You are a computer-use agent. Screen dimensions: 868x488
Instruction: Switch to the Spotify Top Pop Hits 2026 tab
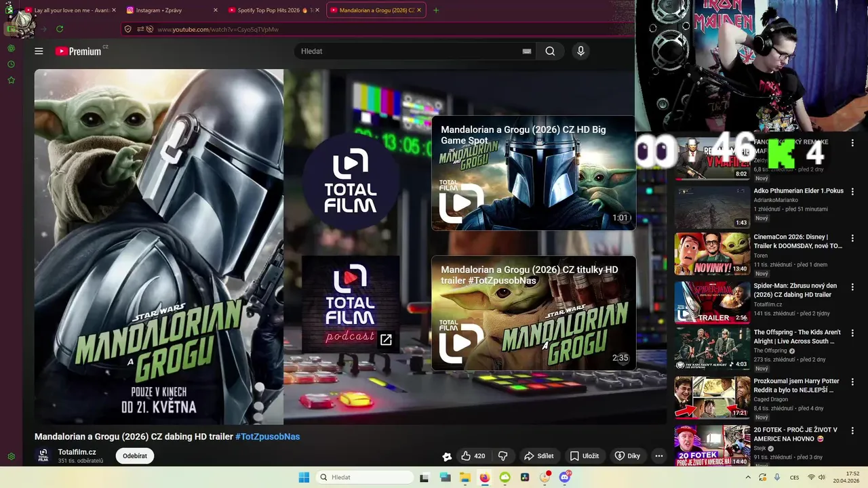tap(274, 10)
